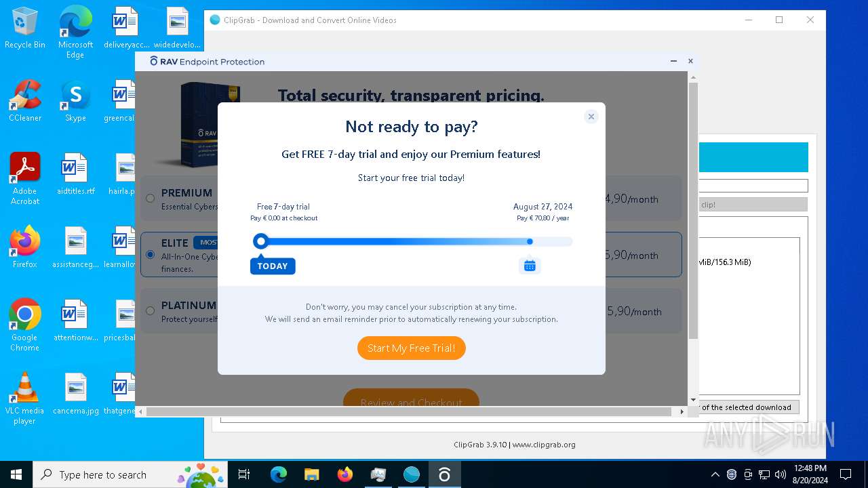Open File Explorer from the taskbar

(x=311, y=474)
